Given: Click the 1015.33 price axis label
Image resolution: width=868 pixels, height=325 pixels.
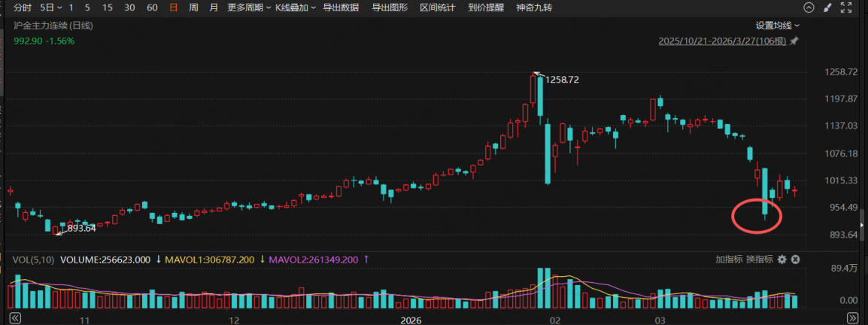Looking at the screenshot, I should point(841,181).
